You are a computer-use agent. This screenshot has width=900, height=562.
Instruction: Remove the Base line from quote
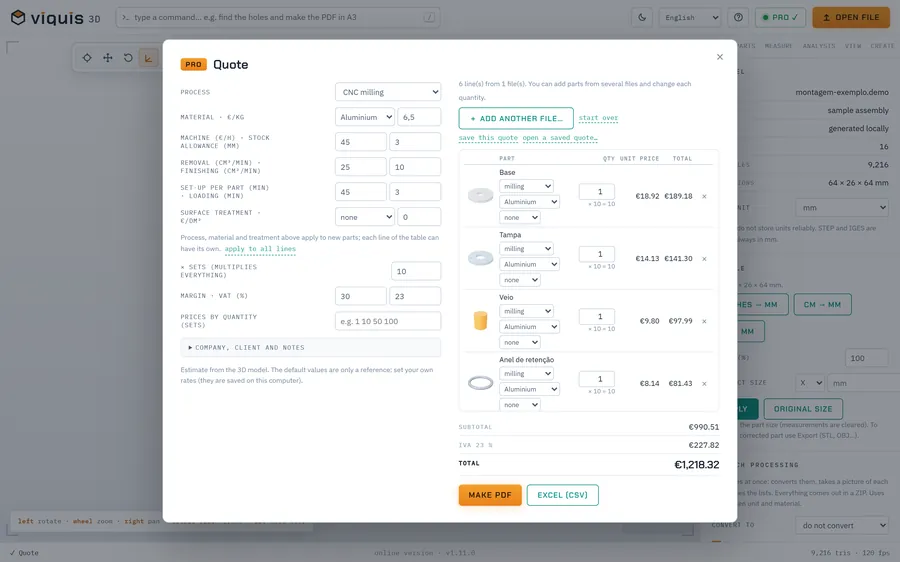click(x=704, y=196)
